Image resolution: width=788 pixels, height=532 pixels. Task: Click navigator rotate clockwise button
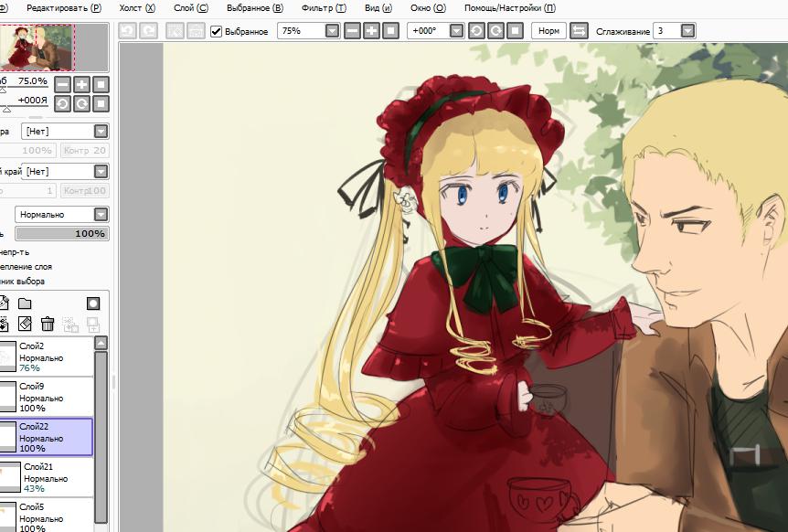[x=81, y=104]
